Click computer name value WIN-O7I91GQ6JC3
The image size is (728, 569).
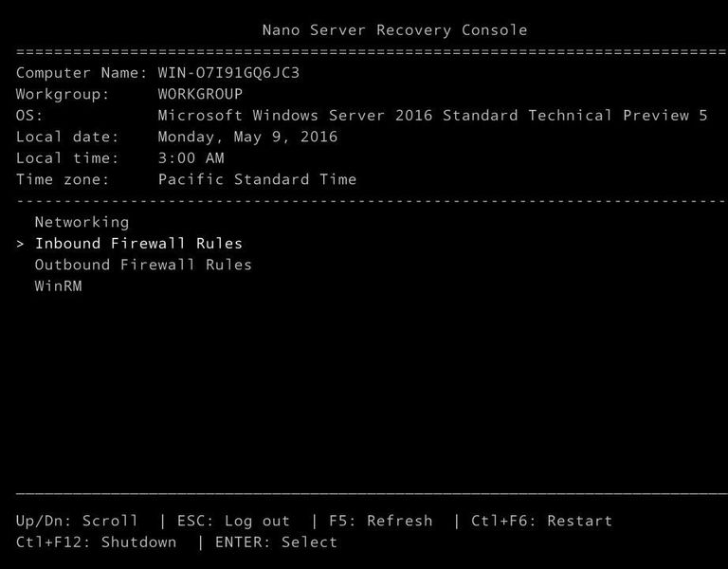click(228, 73)
